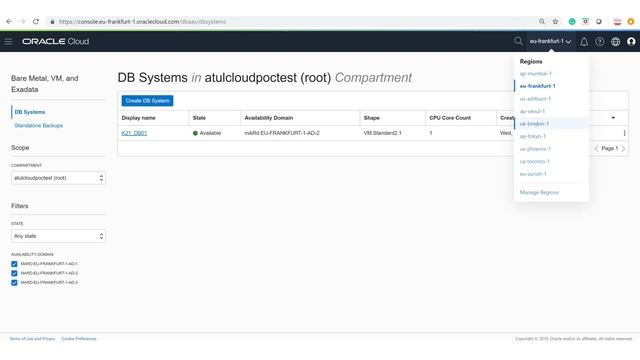Open the Terms of Use and Privacy link
Viewport: 640px width, 360px height.
click(x=32, y=339)
